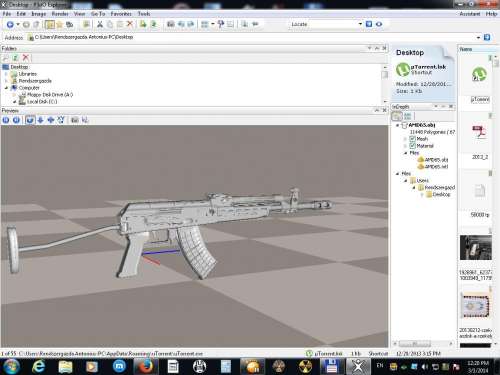Select the black-and-white photo thumbnail

[476, 248]
